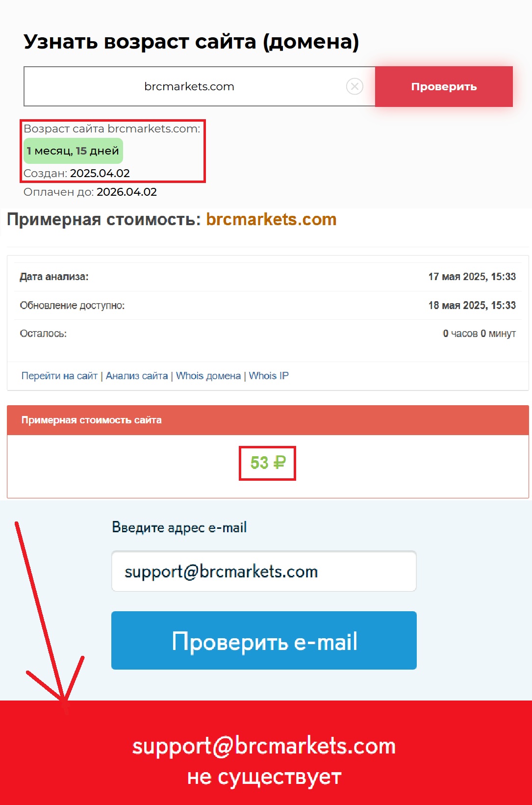
Task: Click the Оплачен до: 2026.04.02 date text
Action: 90,192
